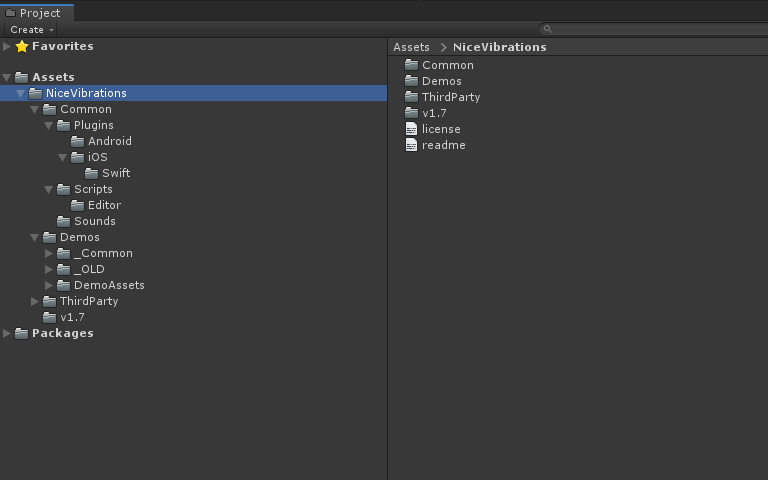The height and width of the screenshot is (480, 768).
Task: Expand the Packages folder arrow
Action: pyautogui.click(x=7, y=333)
